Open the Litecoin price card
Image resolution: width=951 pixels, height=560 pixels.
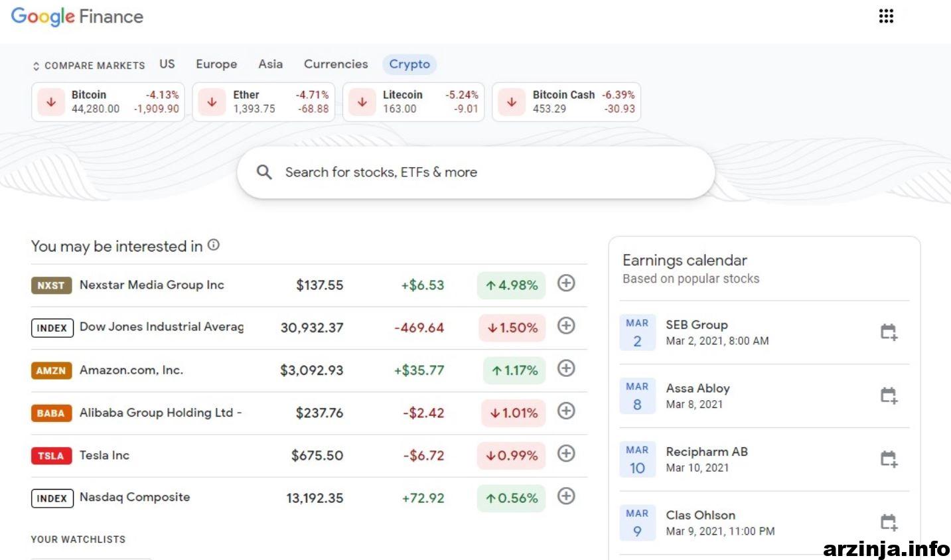point(413,102)
